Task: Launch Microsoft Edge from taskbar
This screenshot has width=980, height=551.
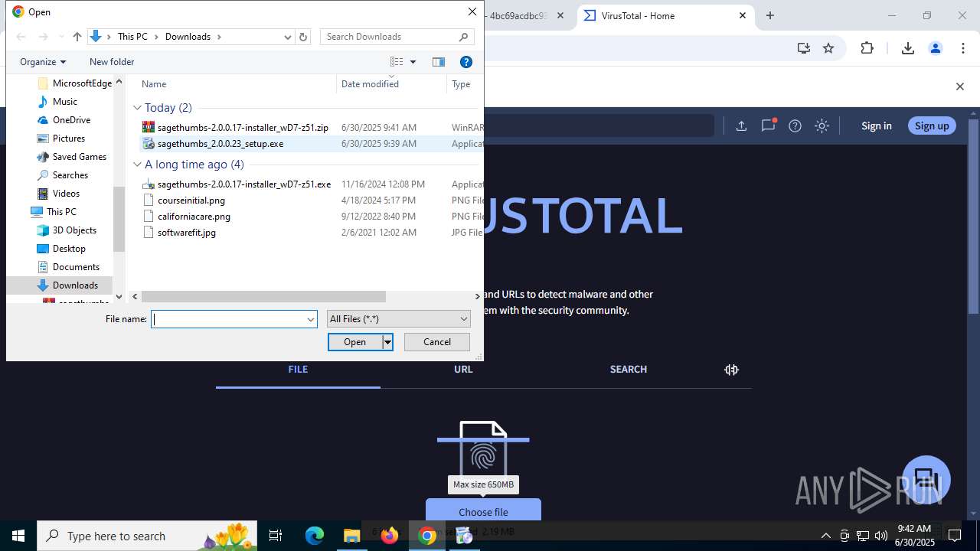Action: pos(315,536)
